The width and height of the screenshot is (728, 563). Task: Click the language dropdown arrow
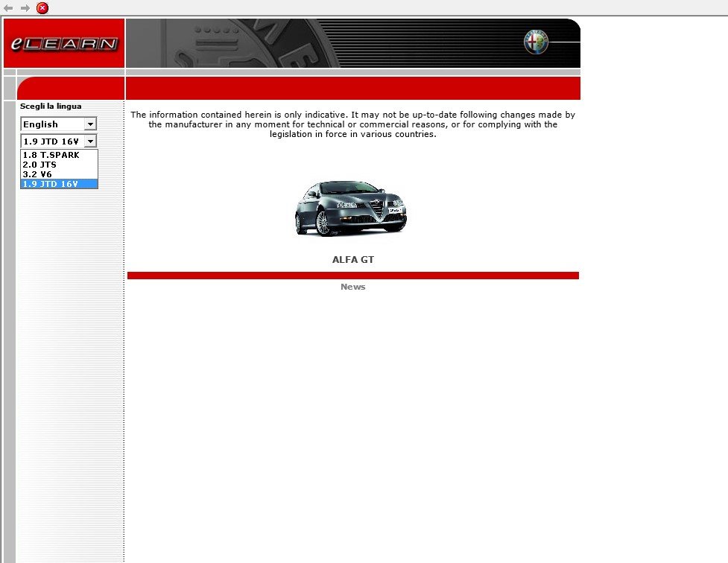91,124
